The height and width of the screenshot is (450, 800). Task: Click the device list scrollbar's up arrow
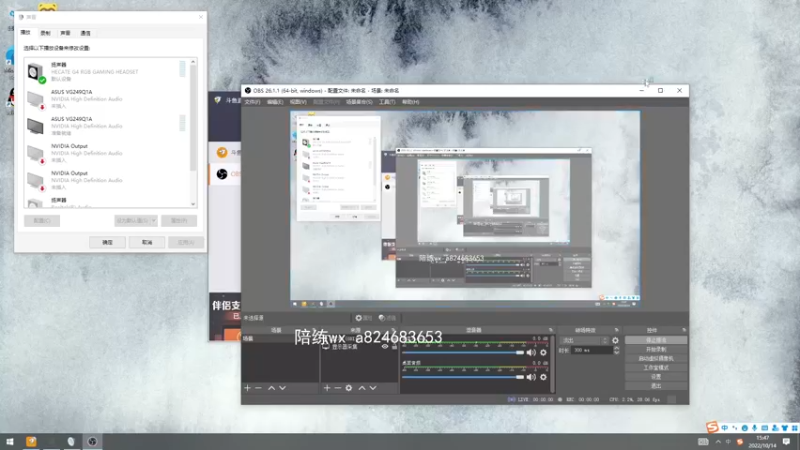[193, 62]
